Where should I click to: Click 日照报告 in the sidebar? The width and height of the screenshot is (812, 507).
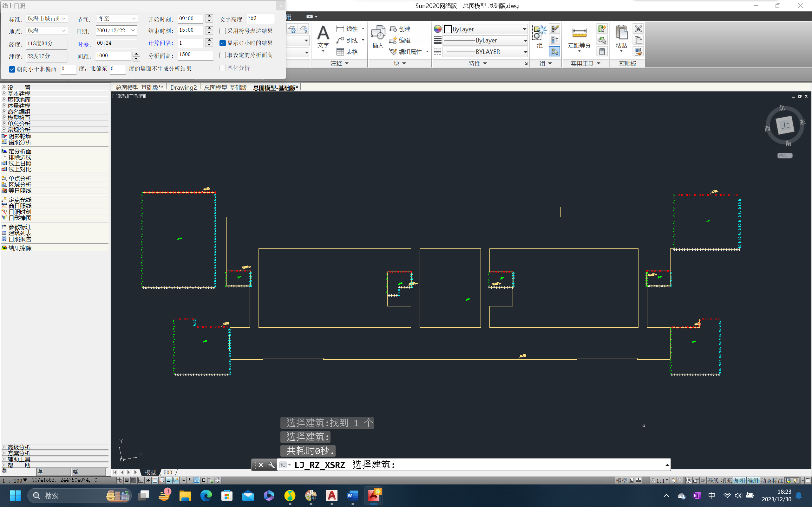pos(20,239)
